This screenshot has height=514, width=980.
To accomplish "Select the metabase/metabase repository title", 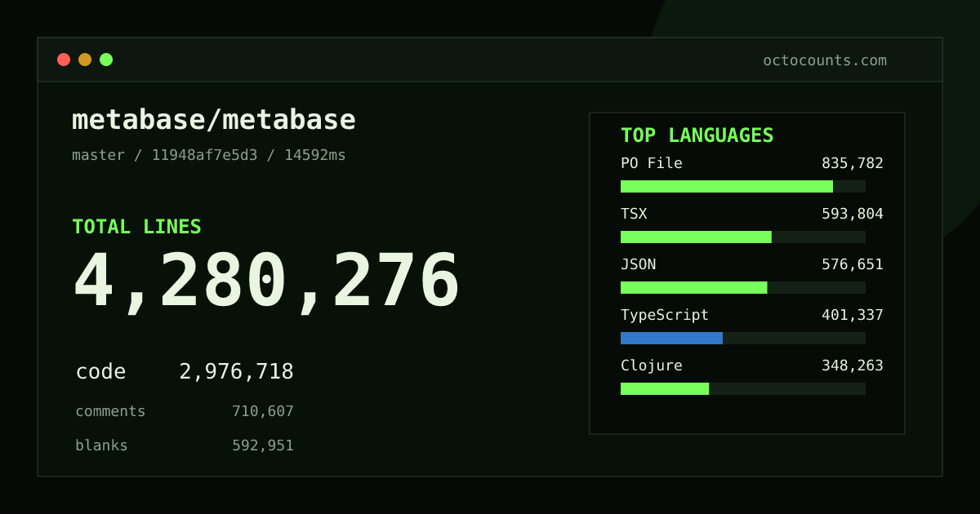I will 214,120.
